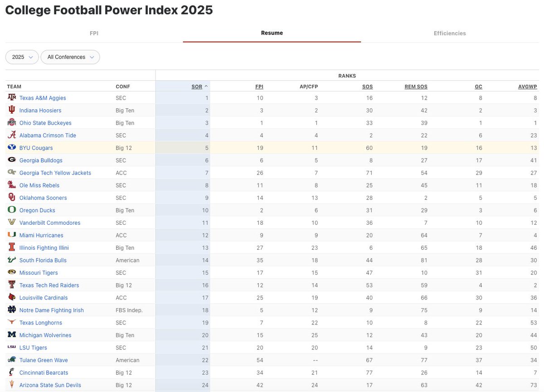Open the Texas Longhorns team link
544x392 pixels.
click(x=41, y=322)
